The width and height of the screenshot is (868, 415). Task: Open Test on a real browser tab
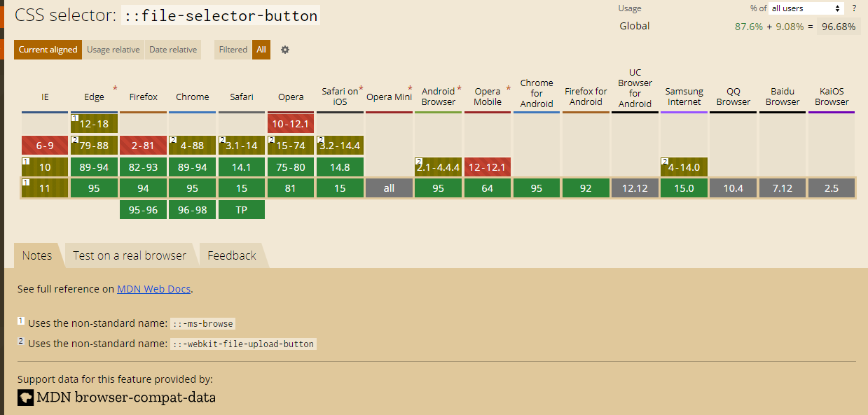pos(130,255)
